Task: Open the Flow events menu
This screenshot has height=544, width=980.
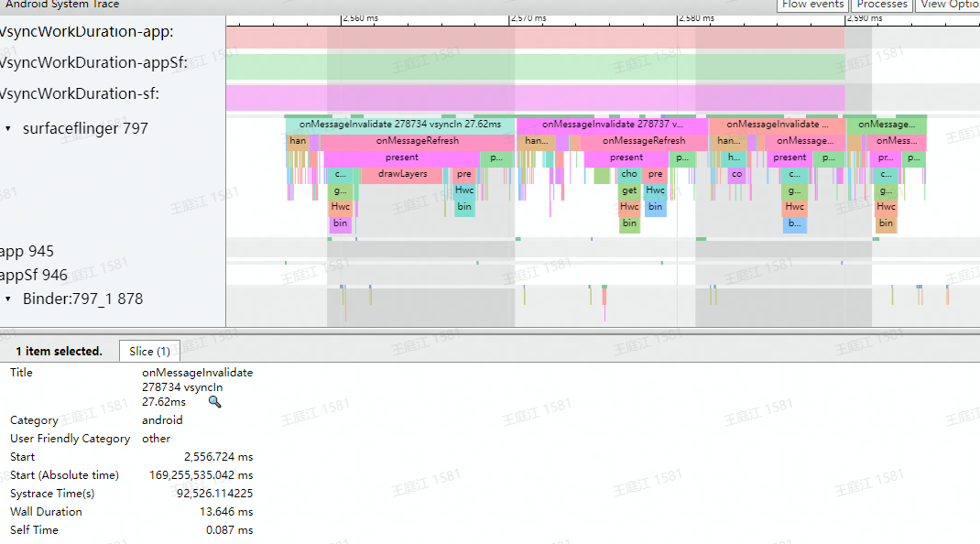Action: click(x=811, y=5)
